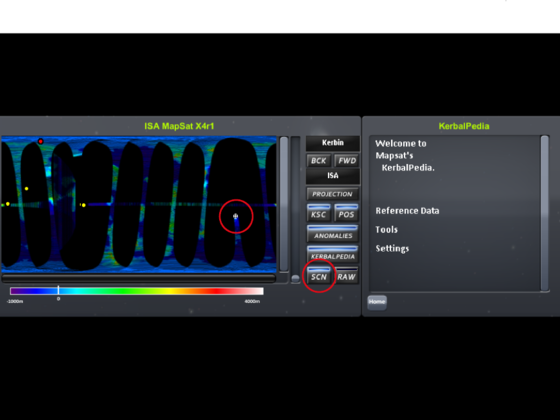Toggle the SCN scan button
The width and height of the screenshot is (560, 420).
pyautogui.click(x=319, y=275)
